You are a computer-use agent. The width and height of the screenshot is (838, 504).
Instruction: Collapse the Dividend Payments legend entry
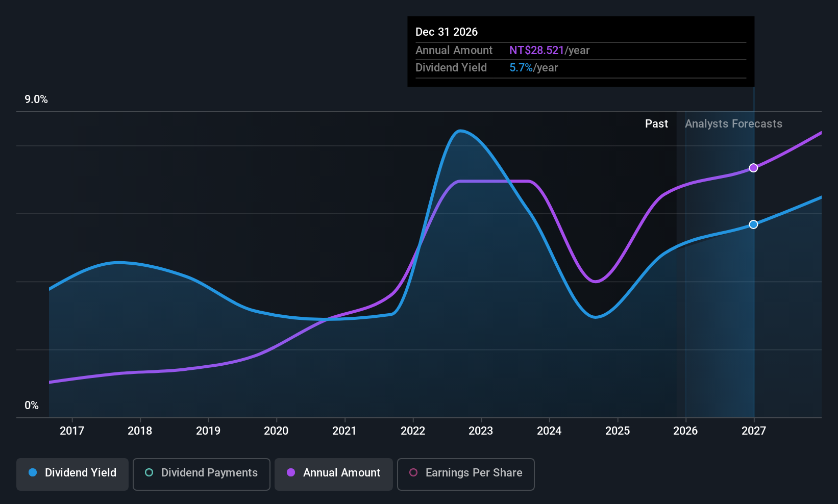tap(201, 474)
